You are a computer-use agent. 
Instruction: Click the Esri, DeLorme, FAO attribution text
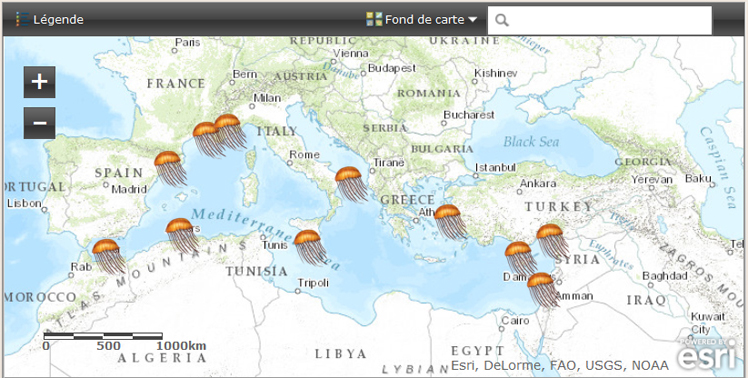click(560, 366)
